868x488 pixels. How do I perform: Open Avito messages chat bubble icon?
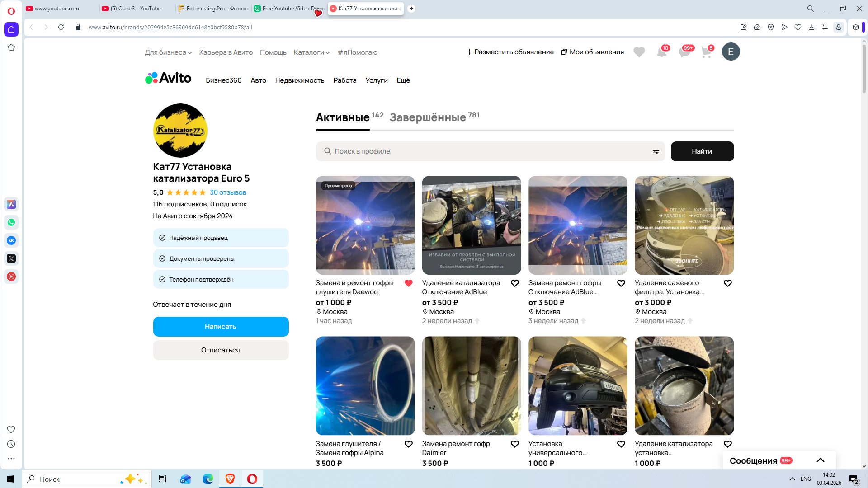click(684, 52)
